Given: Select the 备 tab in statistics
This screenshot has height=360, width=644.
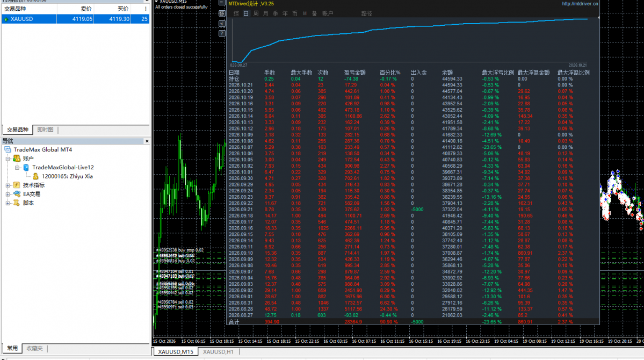Looking at the screenshot, I should [314, 13].
